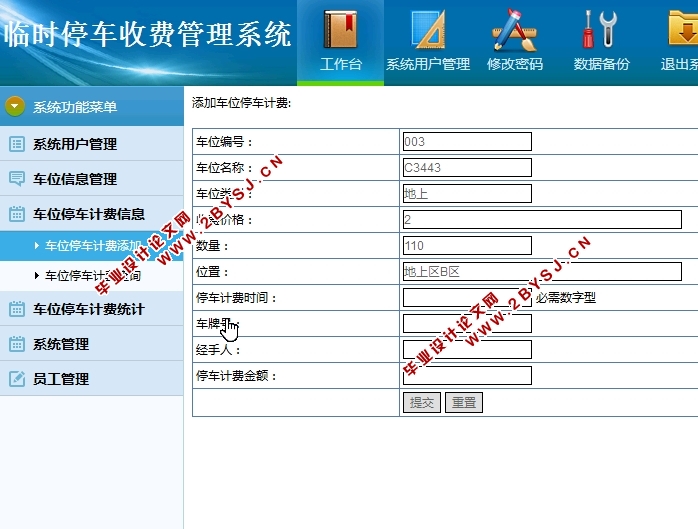698x529 pixels.
Task: Open submenu 车位停车计费查询
Action: pyautogui.click(x=92, y=276)
